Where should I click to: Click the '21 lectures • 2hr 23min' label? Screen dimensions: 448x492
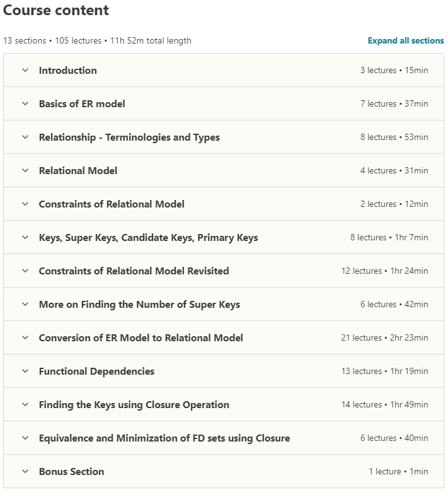pyautogui.click(x=384, y=338)
